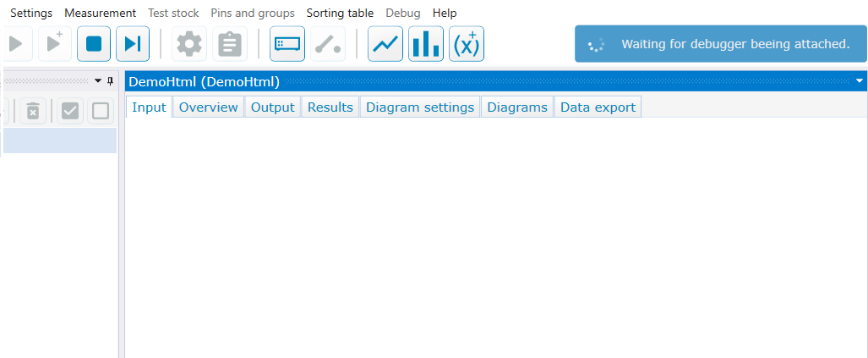Select the Input tab
Image resolution: width=868 pixels, height=358 pixels.
149,107
